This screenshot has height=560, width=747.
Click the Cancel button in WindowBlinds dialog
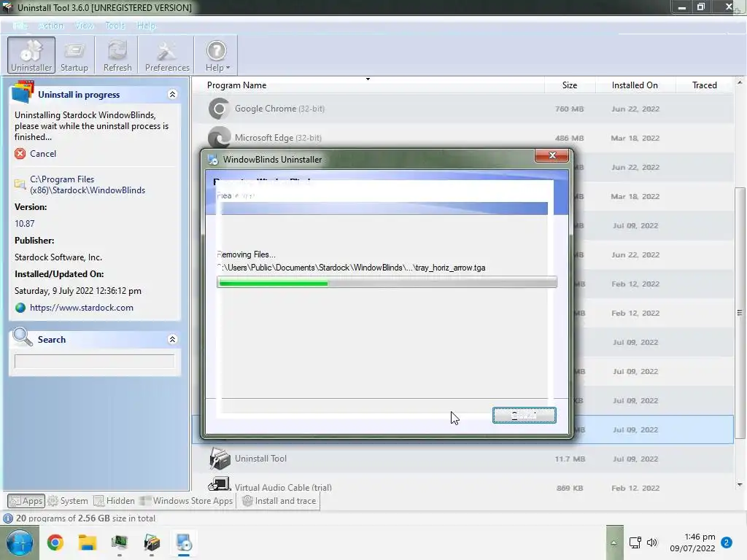(x=524, y=415)
